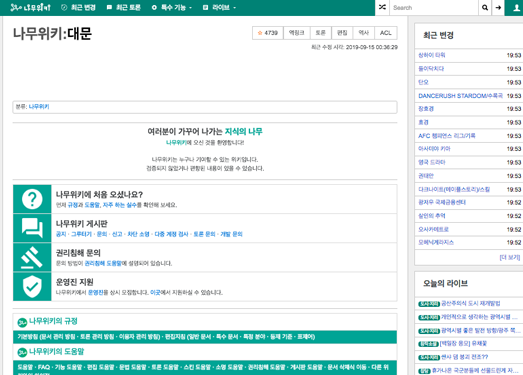
Task: Open the 다중 계정 검사 link
Action: coord(171,234)
